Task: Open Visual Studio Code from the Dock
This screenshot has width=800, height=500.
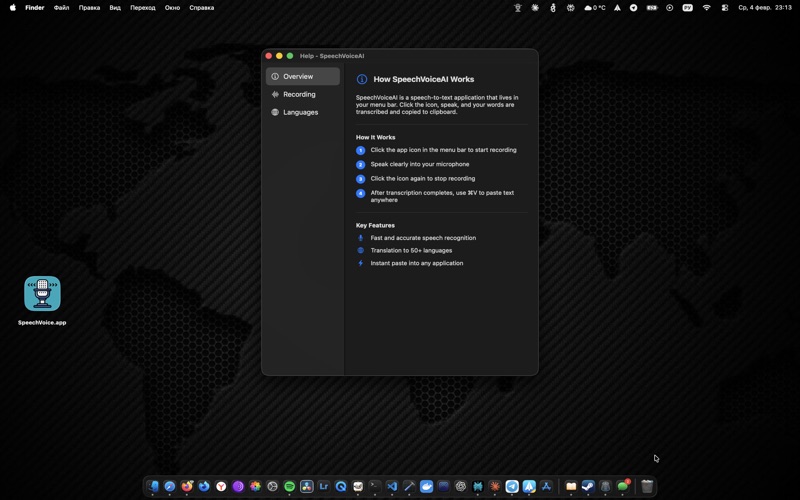Action: point(392,486)
